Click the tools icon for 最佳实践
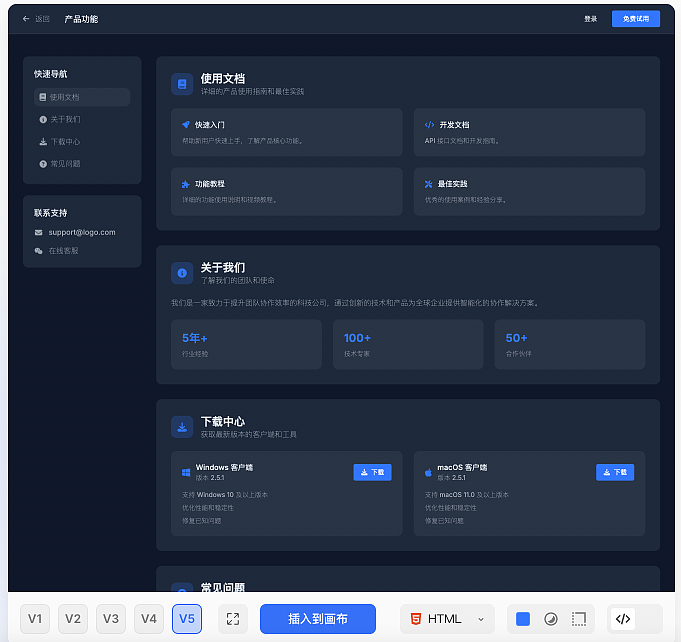Image resolution: width=681 pixels, height=642 pixels. coord(428,184)
